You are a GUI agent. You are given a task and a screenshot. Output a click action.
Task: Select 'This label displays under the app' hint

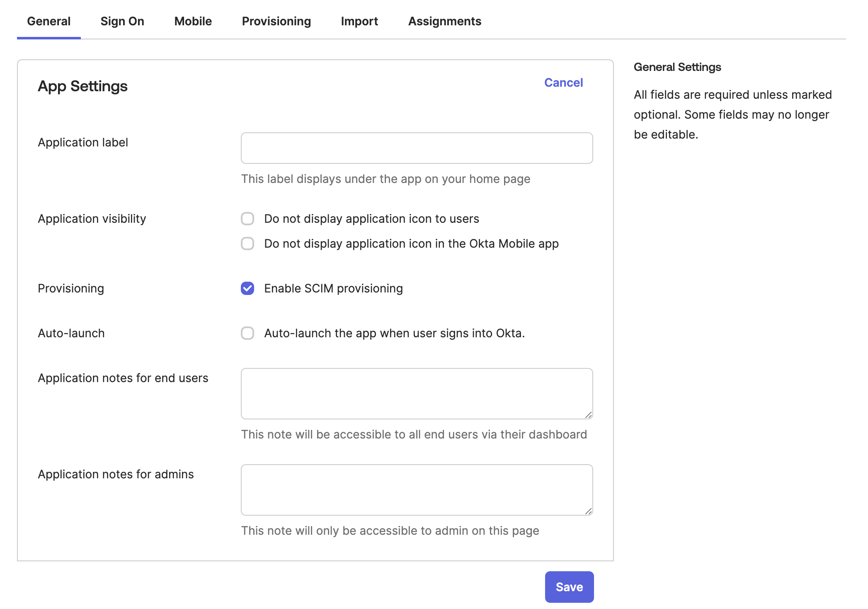[x=386, y=179]
